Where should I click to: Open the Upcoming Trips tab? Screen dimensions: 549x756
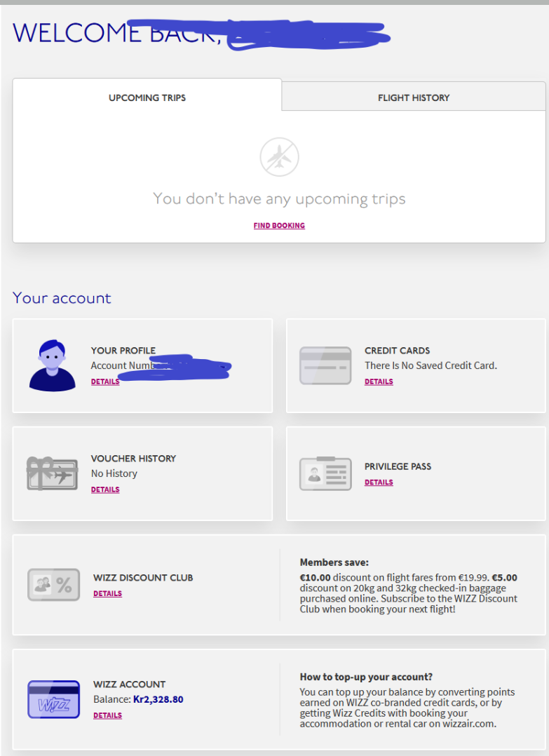point(147,97)
